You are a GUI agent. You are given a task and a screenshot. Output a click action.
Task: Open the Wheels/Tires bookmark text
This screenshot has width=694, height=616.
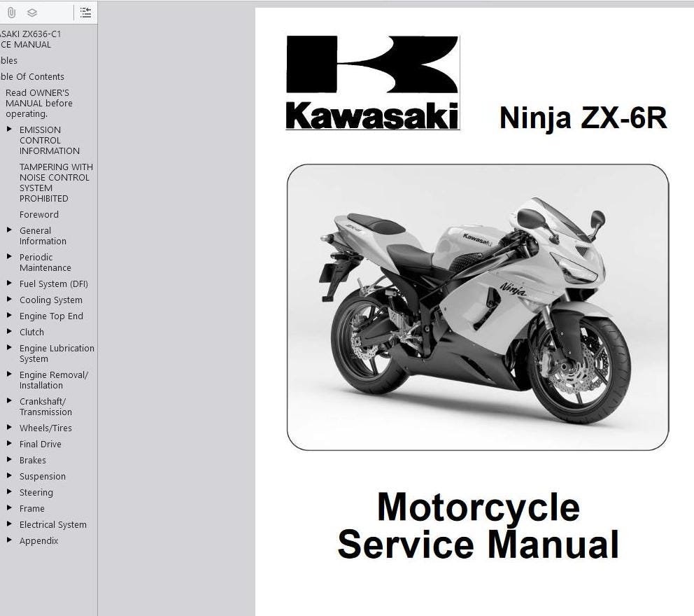(x=45, y=428)
